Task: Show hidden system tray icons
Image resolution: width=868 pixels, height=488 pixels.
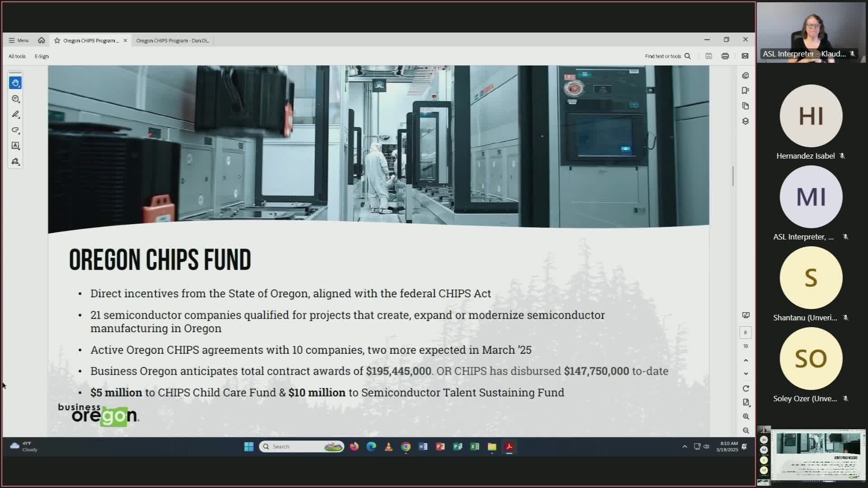Action: pos(684,446)
